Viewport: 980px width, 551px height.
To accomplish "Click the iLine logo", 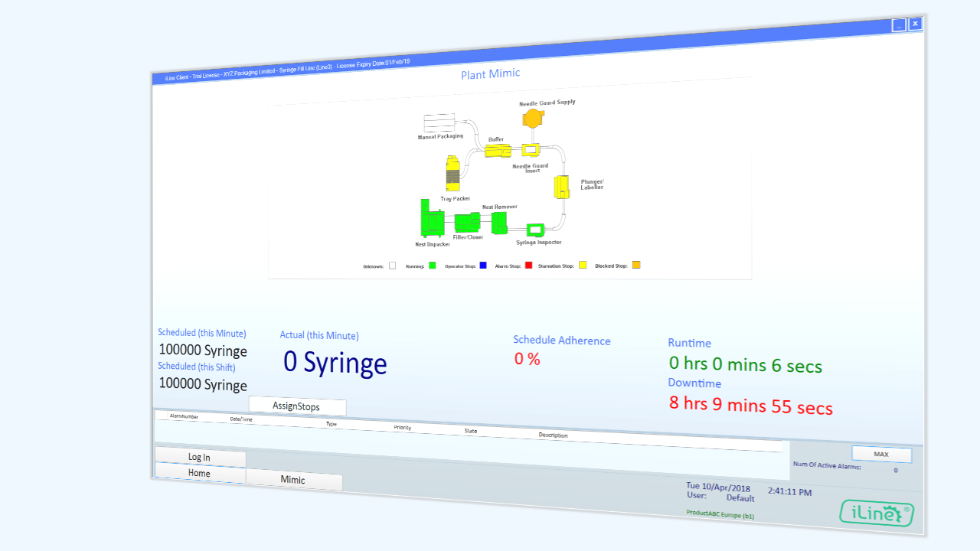I will pyautogui.click(x=876, y=513).
